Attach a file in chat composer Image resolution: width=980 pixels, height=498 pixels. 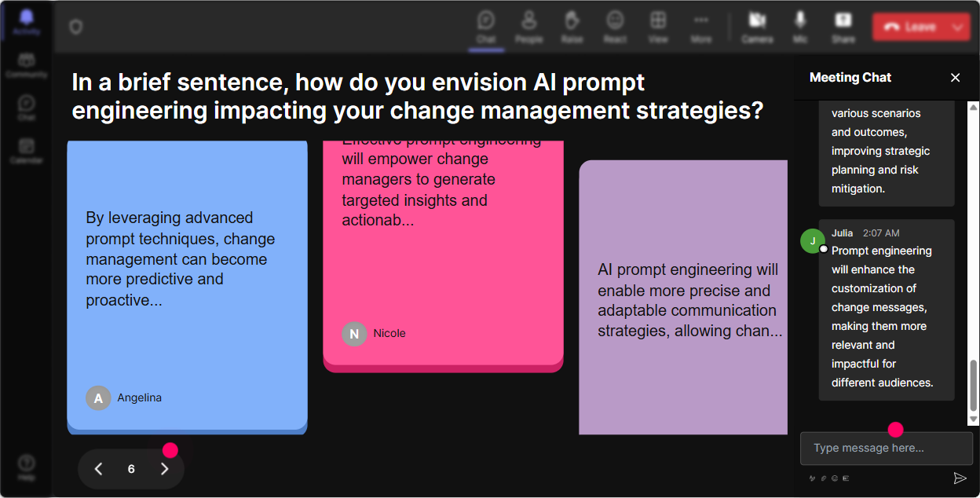click(x=824, y=478)
